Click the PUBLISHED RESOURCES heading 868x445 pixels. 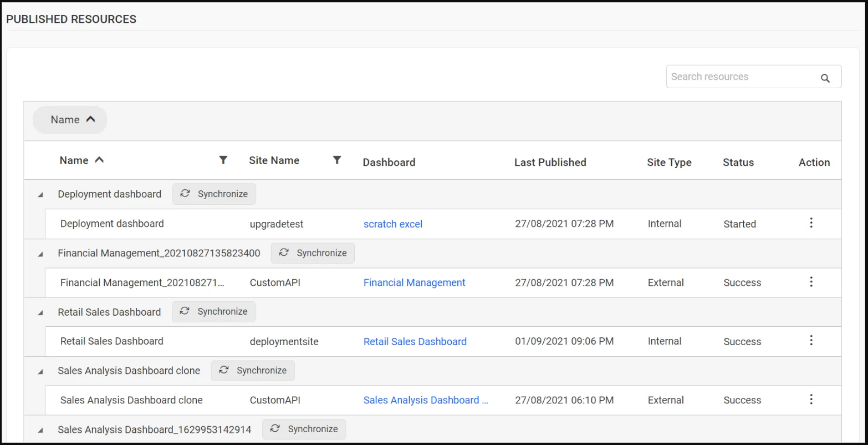[71, 19]
